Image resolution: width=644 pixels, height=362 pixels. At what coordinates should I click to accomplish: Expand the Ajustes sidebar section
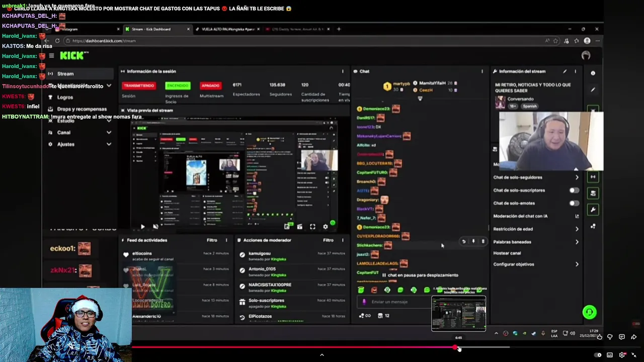pyautogui.click(x=109, y=144)
